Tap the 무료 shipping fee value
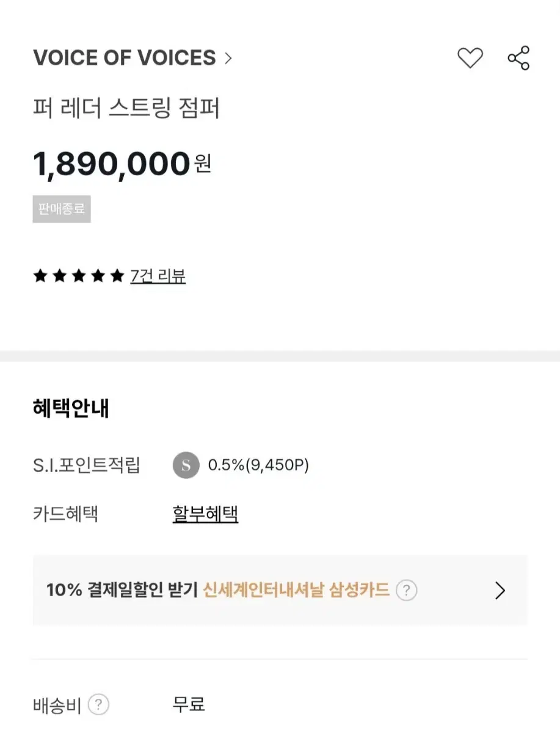560x733 pixels. (189, 705)
